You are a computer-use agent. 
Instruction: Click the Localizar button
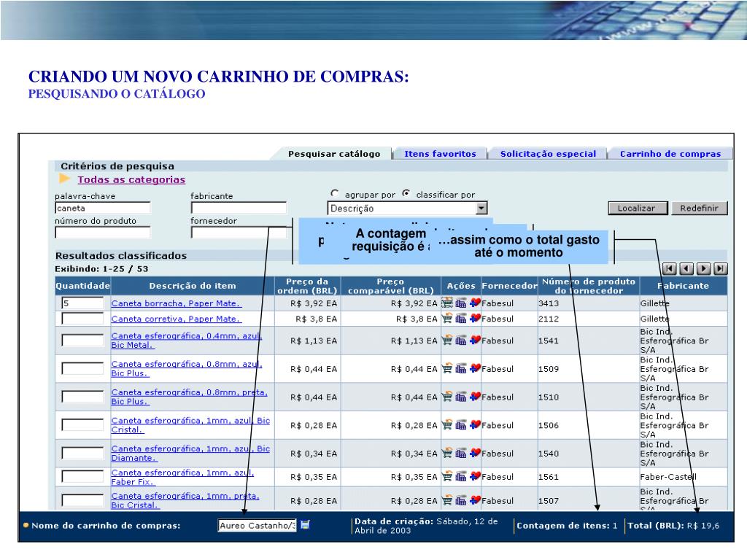[x=638, y=208]
